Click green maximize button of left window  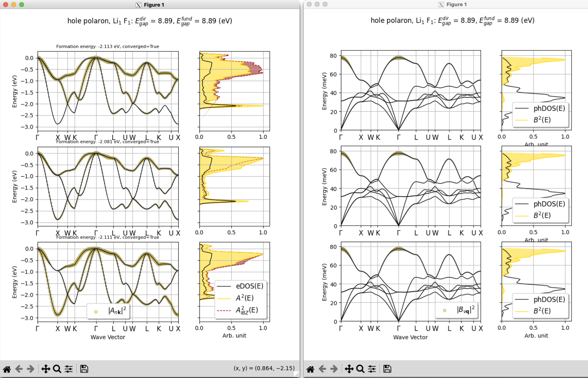[22, 5]
